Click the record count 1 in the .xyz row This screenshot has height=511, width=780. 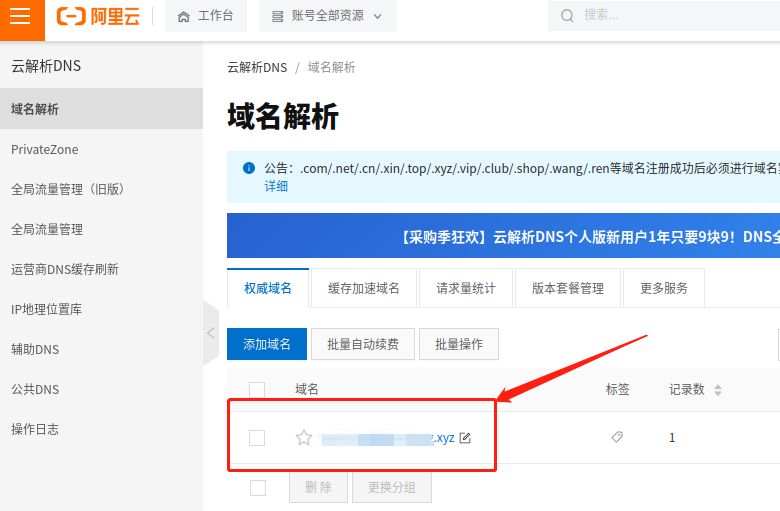(672, 437)
